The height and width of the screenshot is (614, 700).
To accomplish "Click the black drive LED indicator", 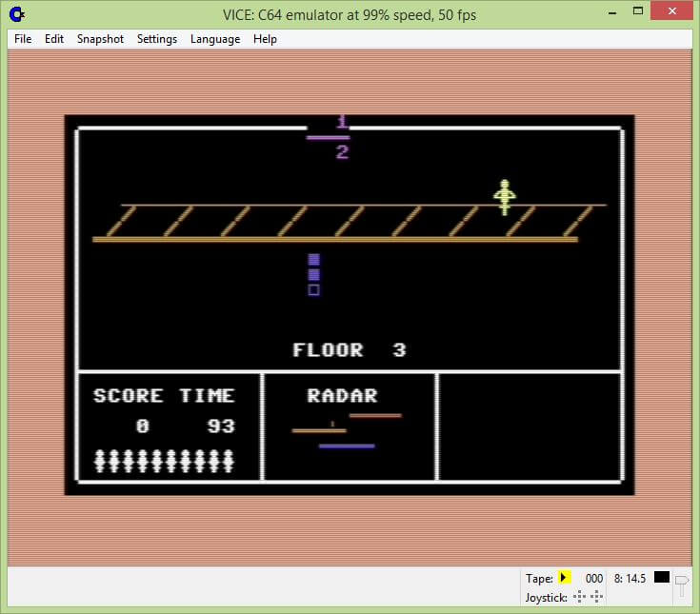I will [662, 577].
